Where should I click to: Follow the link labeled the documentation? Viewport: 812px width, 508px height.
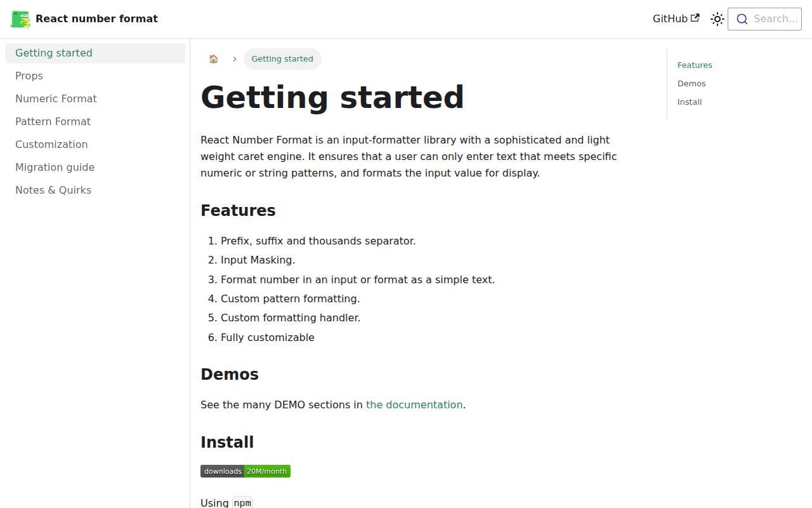[414, 405]
